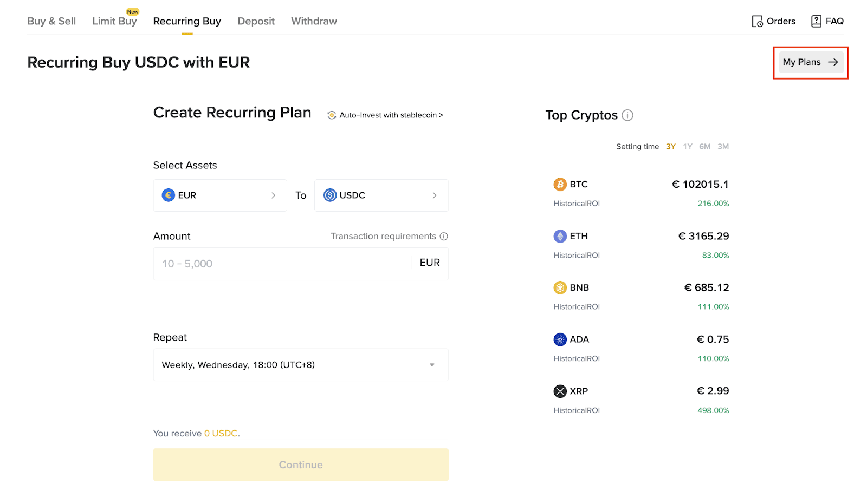Click Transaction requirements info icon
Image resolution: width=867 pixels, height=504 pixels.
point(444,237)
